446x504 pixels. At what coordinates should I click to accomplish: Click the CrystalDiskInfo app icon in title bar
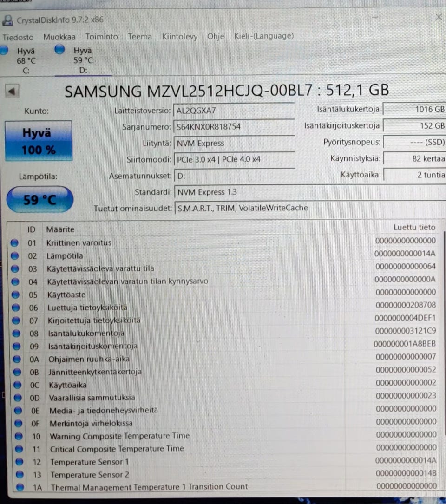click(7, 20)
